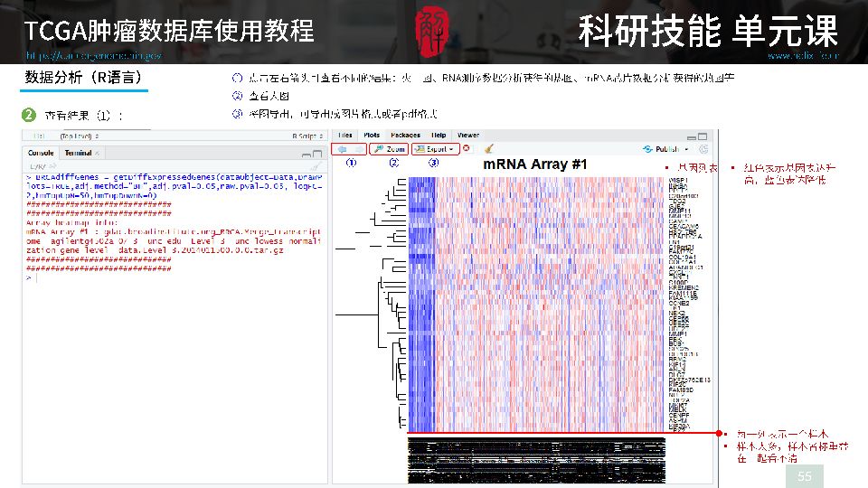Click the Publish button
Image resolution: width=868 pixels, height=488 pixels.
pos(661,149)
